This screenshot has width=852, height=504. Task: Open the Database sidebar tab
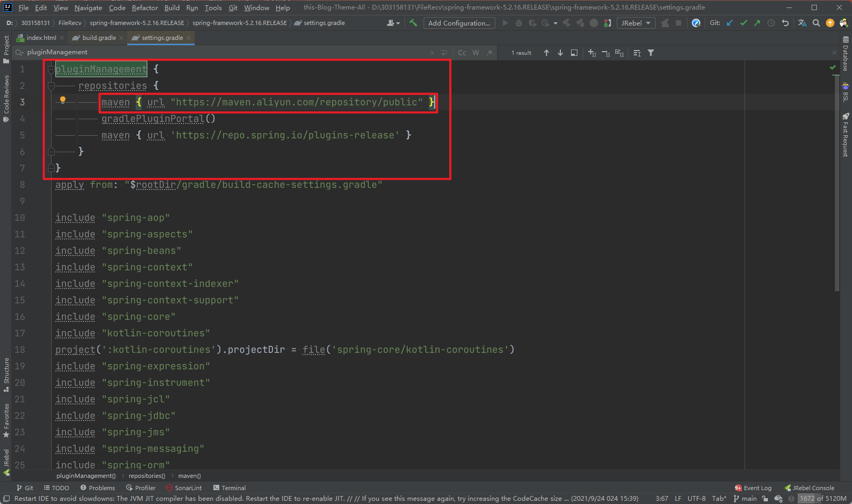[846, 54]
